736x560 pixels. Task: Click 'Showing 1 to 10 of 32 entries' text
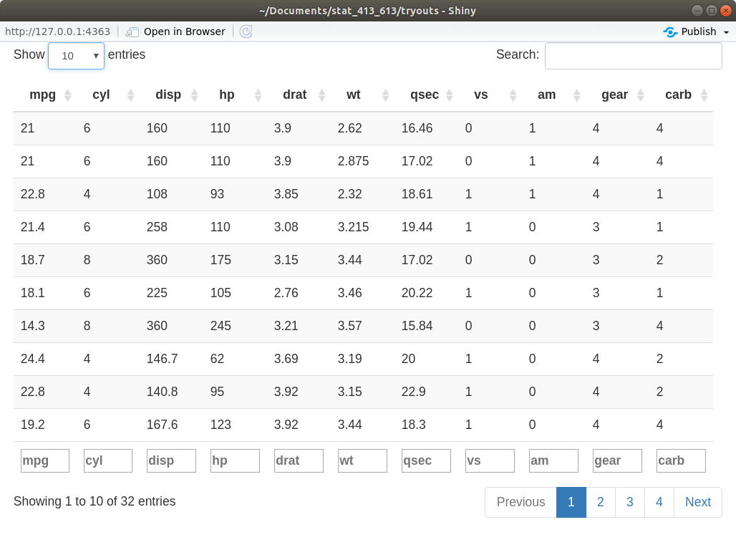point(95,501)
